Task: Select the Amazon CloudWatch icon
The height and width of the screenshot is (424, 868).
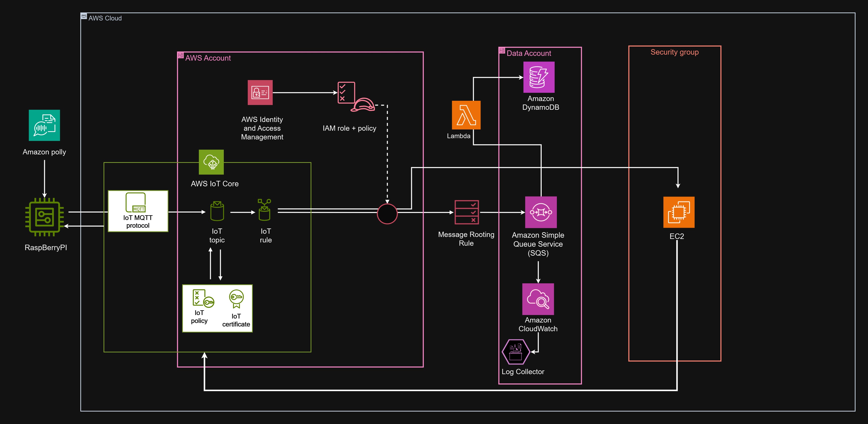Action: [538, 299]
